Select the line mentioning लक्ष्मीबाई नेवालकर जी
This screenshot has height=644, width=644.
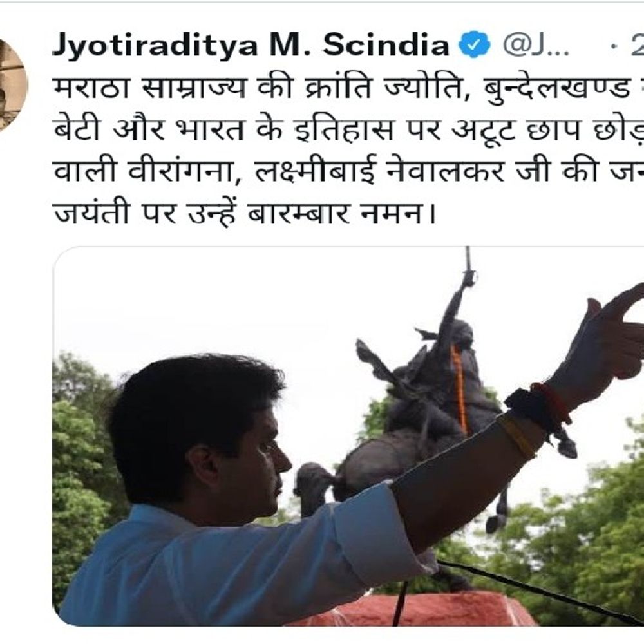coord(348,172)
